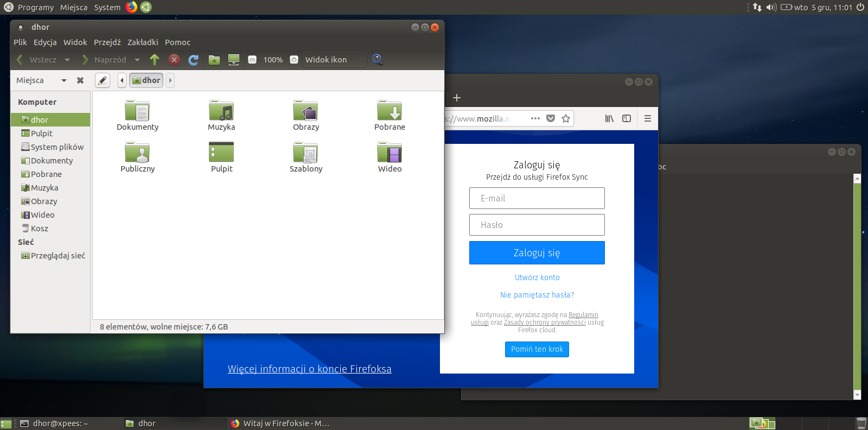868x430 pixels.
Task: Open Computer location via monitor icon
Action: coord(234,60)
